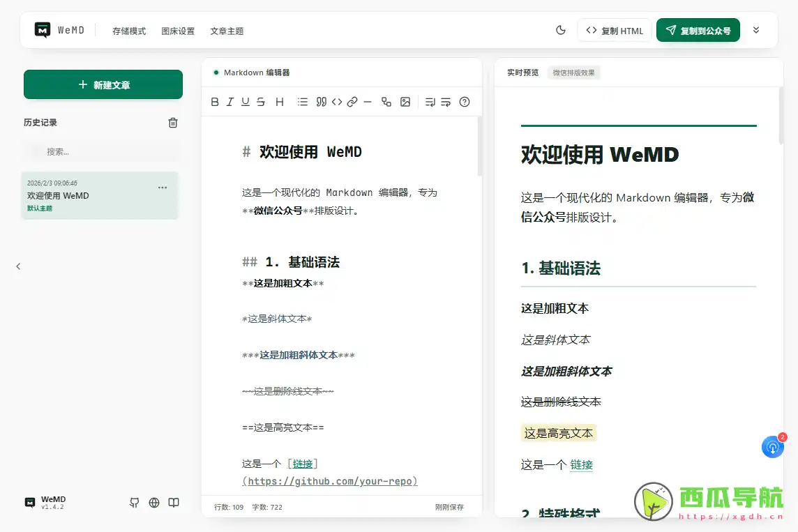798x532 pixels.
Task: Click the diagram shapes toolbar icon
Action: (x=386, y=102)
